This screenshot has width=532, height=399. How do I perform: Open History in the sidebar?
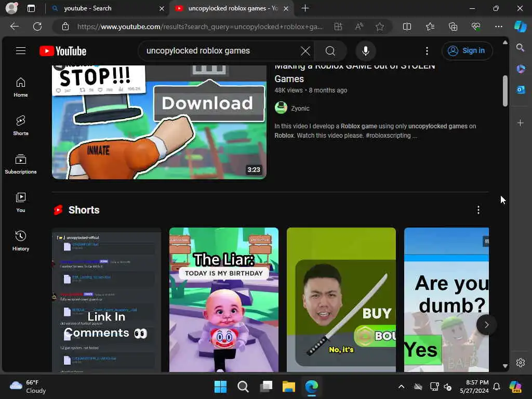(x=21, y=241)
